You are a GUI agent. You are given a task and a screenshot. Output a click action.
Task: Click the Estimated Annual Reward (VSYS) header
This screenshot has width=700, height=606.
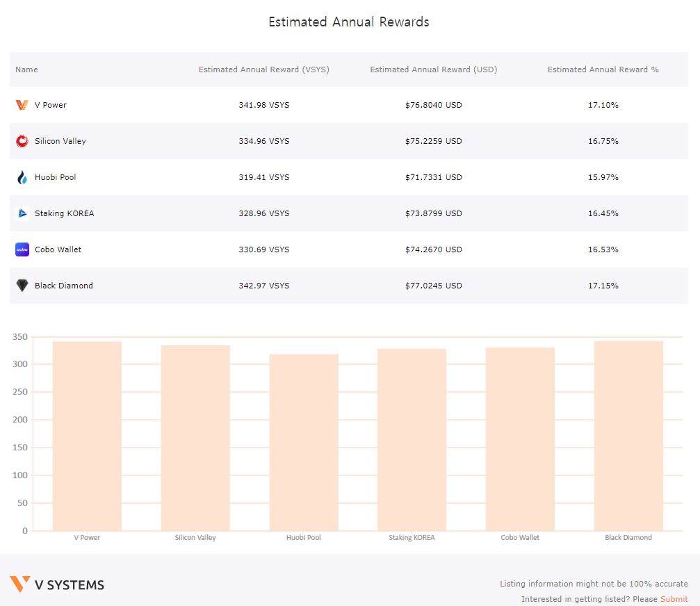pos(264,69)
